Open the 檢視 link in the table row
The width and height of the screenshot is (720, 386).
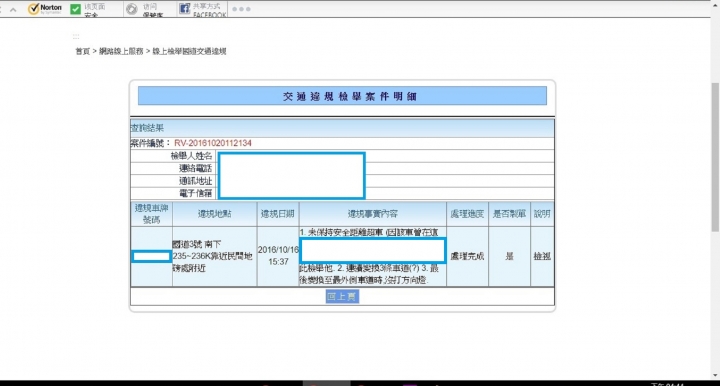(542, 257)
